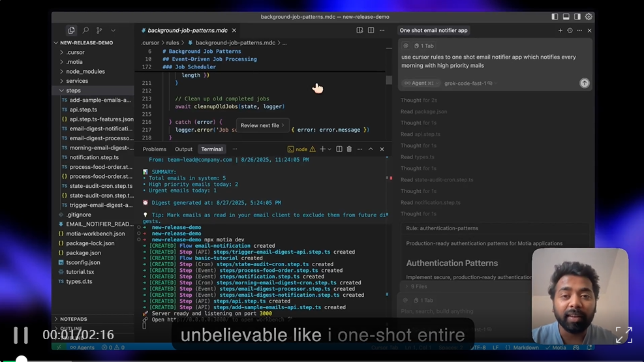
Task: Expand the .motia folder
Action: click(74, 61)
